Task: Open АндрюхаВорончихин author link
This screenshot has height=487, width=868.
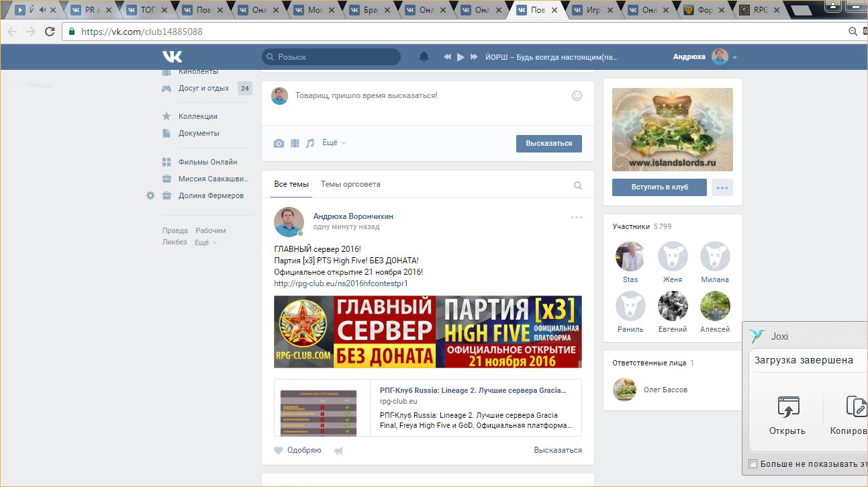Action: (353, 216)
